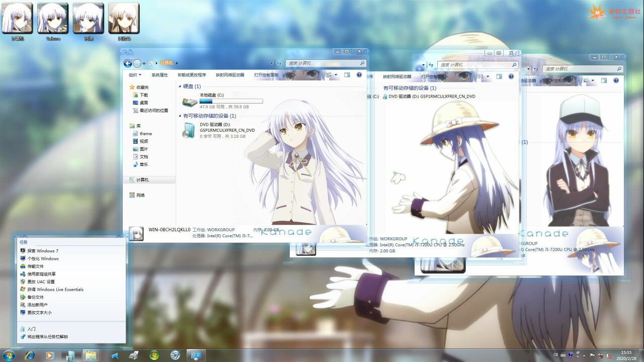This screenshot has width=644, height=362.
Task: Click the Back arrow in front Explorer window
Action: click(128, 63)
